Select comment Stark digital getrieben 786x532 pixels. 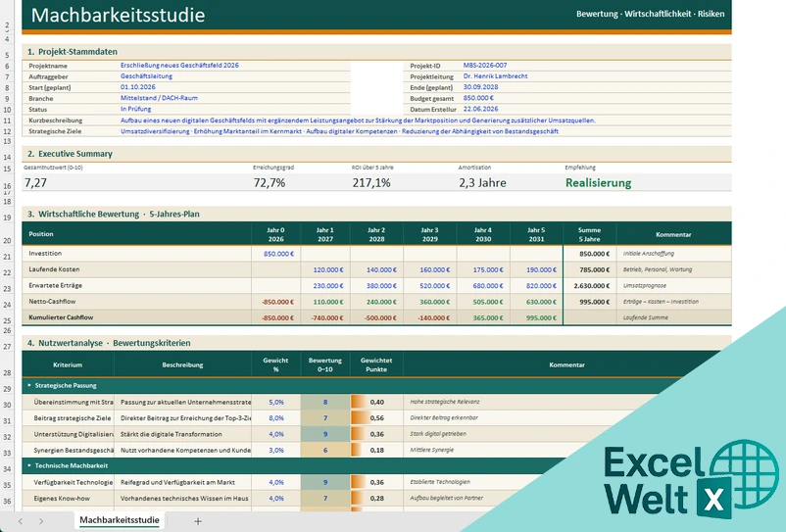(438, 434)
